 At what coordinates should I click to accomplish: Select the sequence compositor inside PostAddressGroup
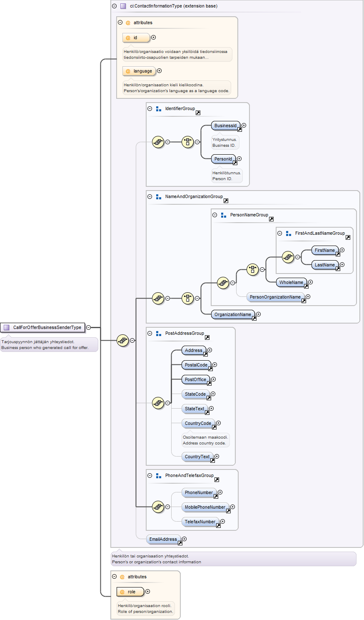(158, 403)
